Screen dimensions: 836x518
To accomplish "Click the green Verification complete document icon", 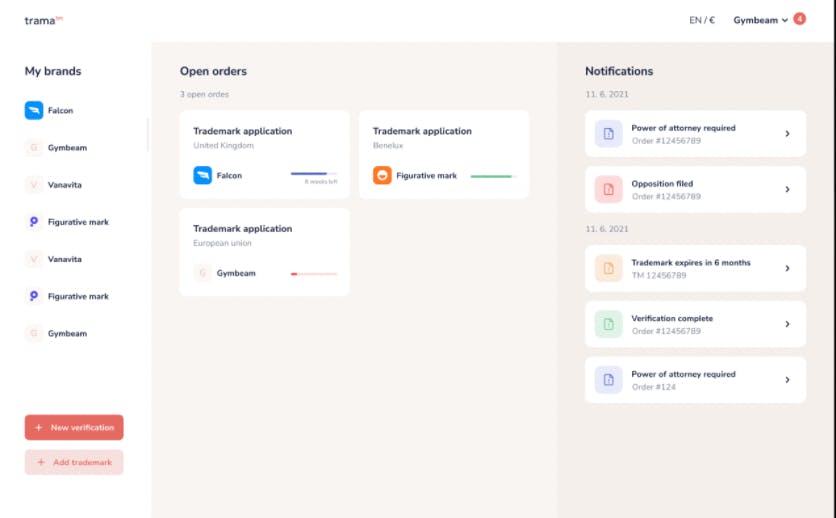I will (x=608, y=324).
